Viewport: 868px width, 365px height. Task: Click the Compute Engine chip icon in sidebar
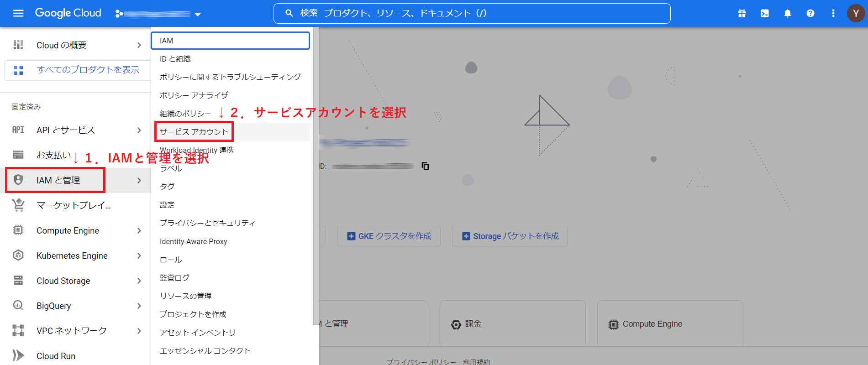tap(18, 230)
